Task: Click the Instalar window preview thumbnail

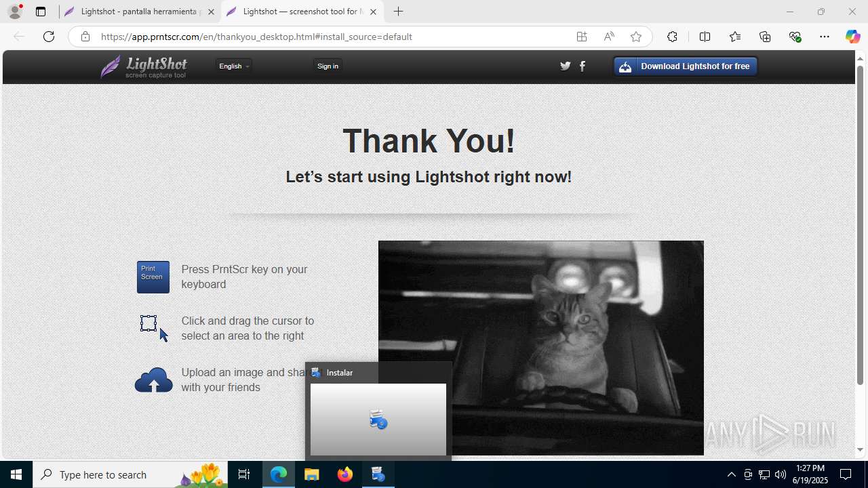Action: pyautogui.click(x=378, y=420)
